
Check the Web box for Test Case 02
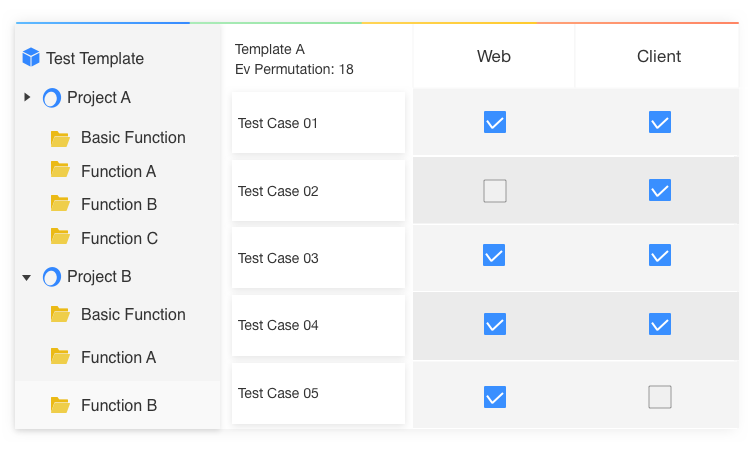click(495, 191)
